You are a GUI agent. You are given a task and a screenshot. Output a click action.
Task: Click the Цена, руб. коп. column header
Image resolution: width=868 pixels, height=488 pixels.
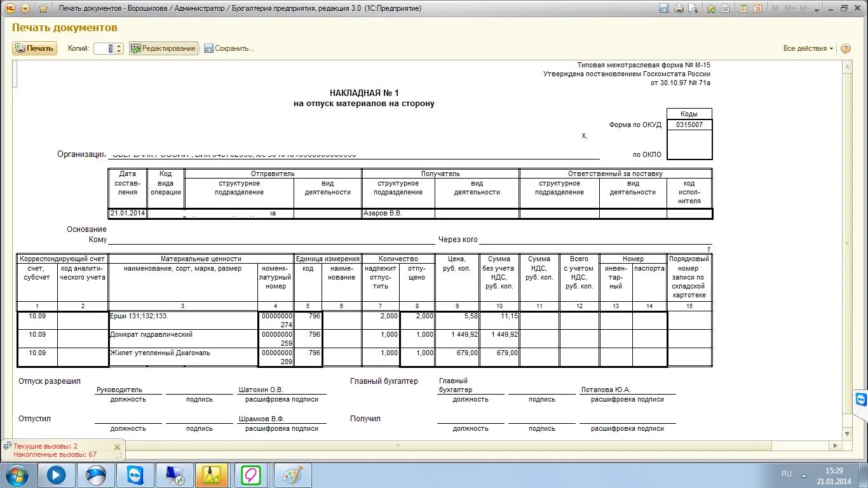tap(458, 278)
